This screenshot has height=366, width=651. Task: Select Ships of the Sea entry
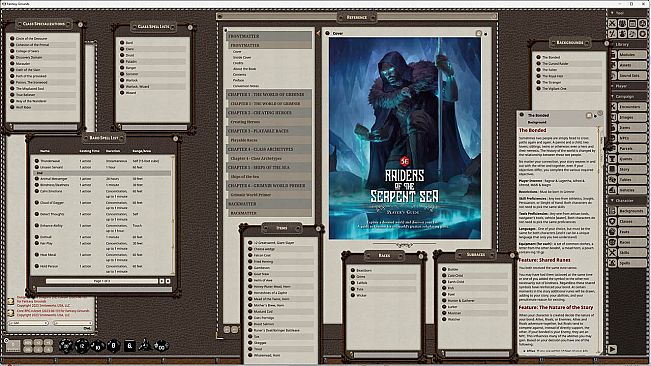245,176
